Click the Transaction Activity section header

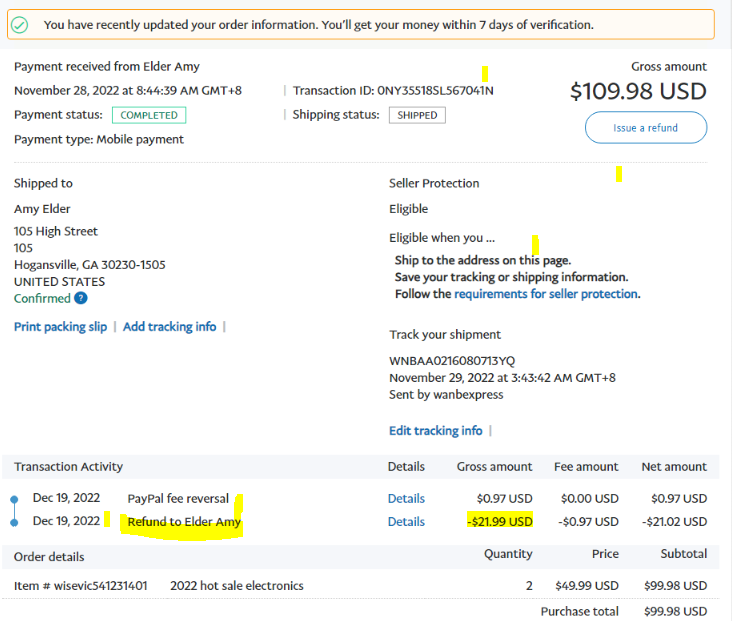click(x=68, y=467)
